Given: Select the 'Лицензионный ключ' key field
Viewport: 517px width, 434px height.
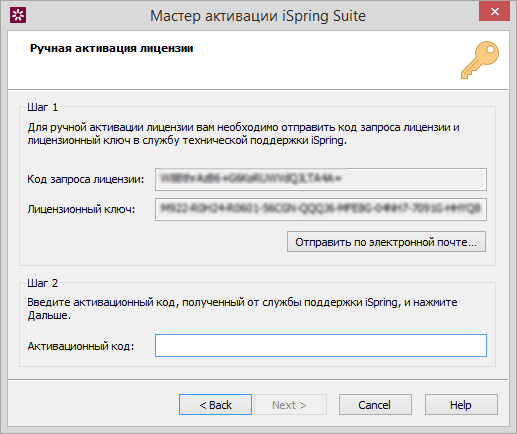Looking at the screenshot, I should pos(321,209).
